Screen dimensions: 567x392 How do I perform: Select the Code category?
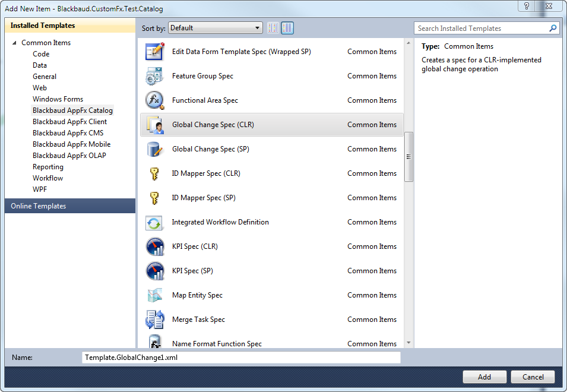point(41,54)
